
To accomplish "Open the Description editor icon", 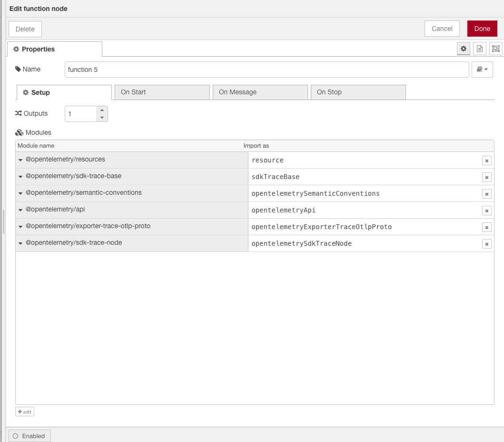I will pos(479,48).
